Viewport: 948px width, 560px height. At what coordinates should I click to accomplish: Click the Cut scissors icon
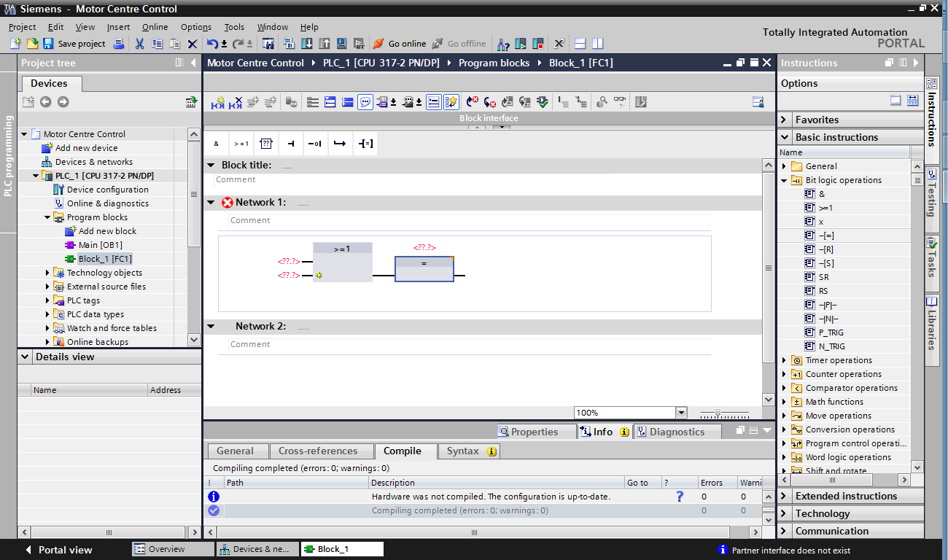[139, 44]
